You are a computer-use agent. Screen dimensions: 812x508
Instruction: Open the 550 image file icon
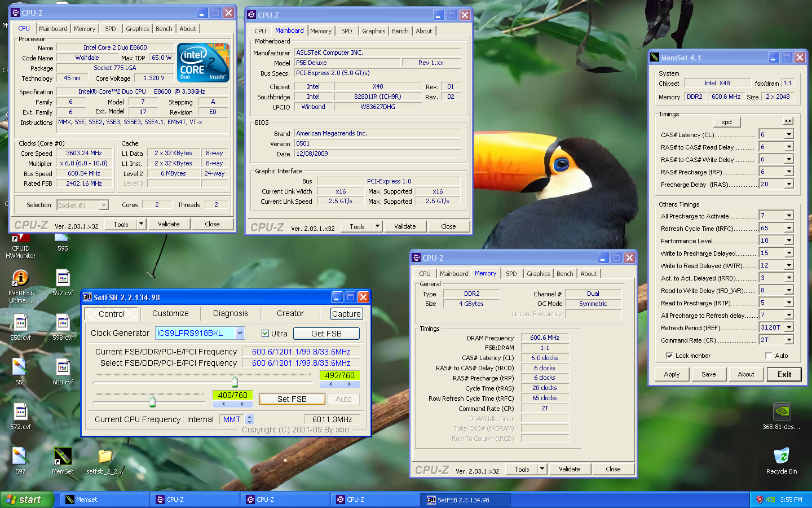[x=20, y=371]
